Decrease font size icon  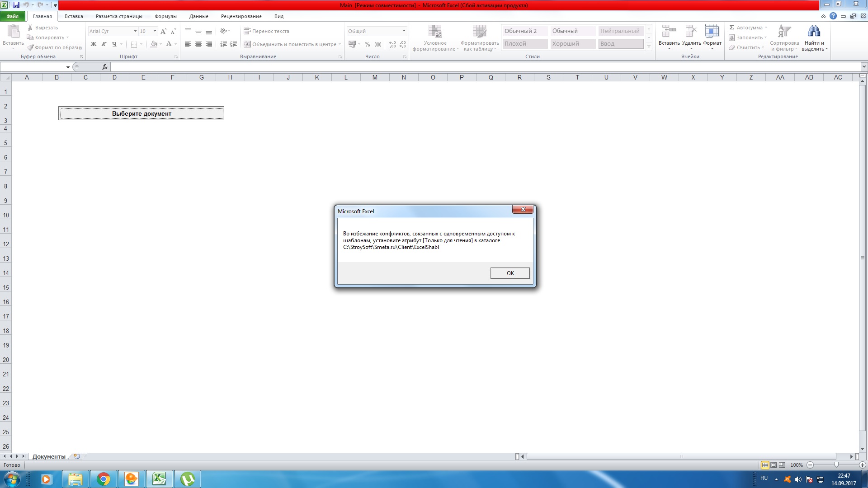[173, 31]
